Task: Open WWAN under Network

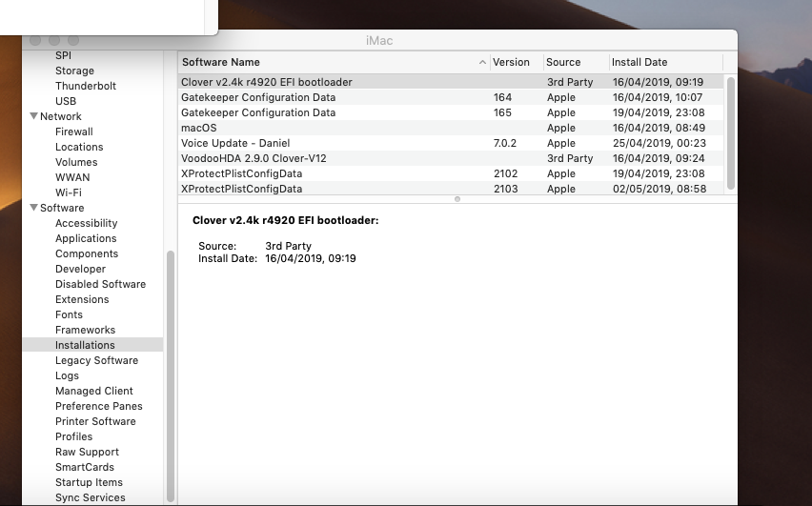Action: (72, 177)
